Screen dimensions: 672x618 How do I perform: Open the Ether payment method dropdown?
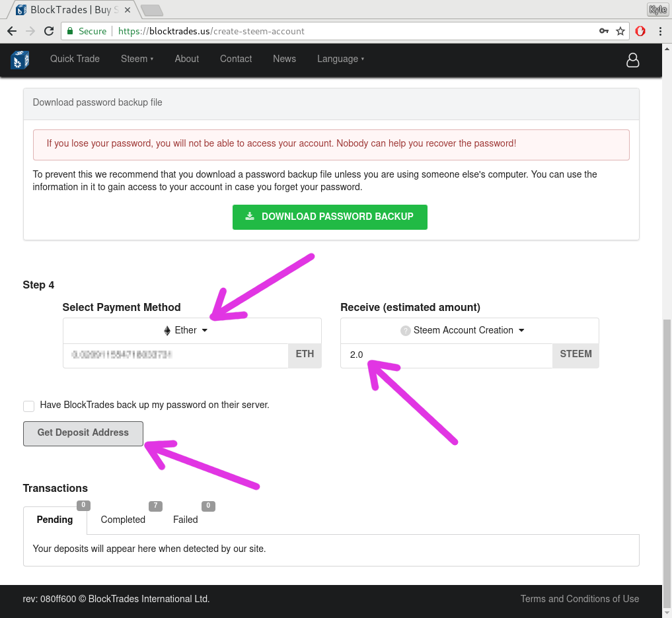pyautogui.click(x=192, y=330)
